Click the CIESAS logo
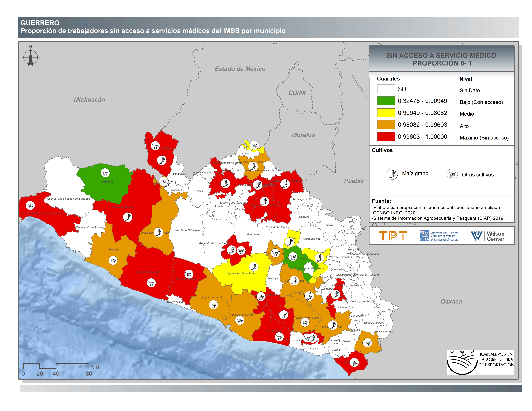532x411 pixels. 440,236
